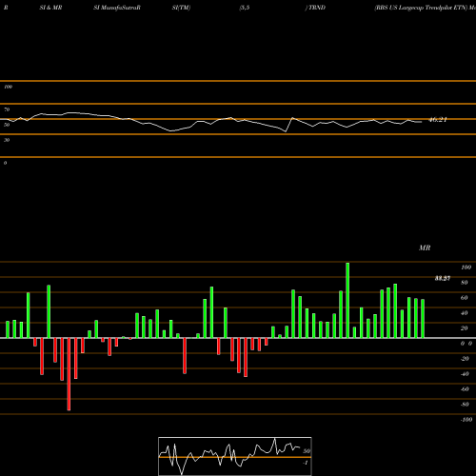476x476 pixels.
Task: Click the ') TRND' ticker header text
Action: [x=315, y=8]
